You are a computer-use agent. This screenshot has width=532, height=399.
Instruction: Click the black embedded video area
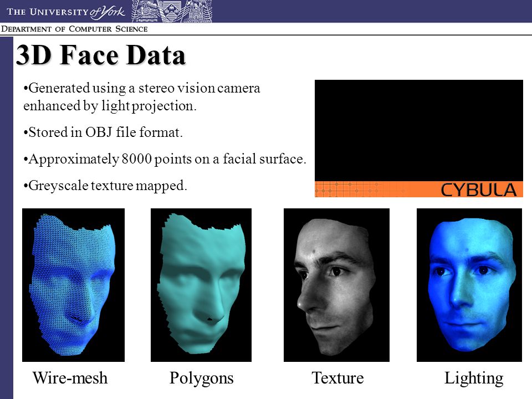pyautogui.click(x=419, y=131)
